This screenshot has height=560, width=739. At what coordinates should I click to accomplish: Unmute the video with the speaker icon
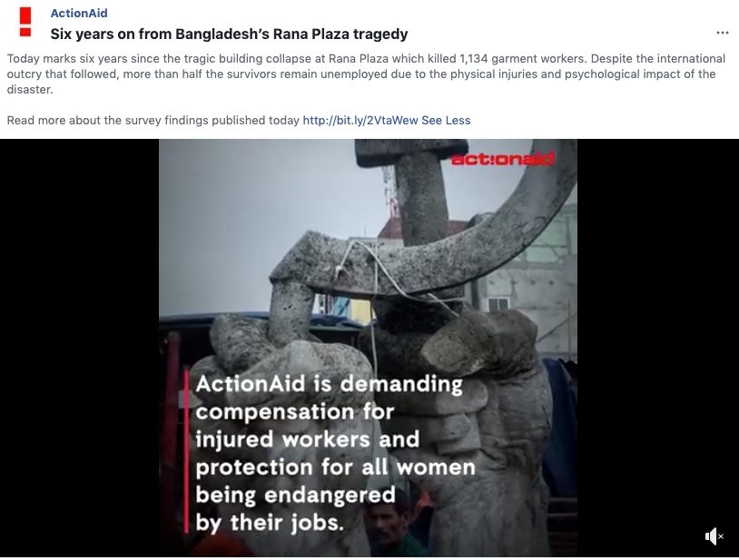point(711,536)
